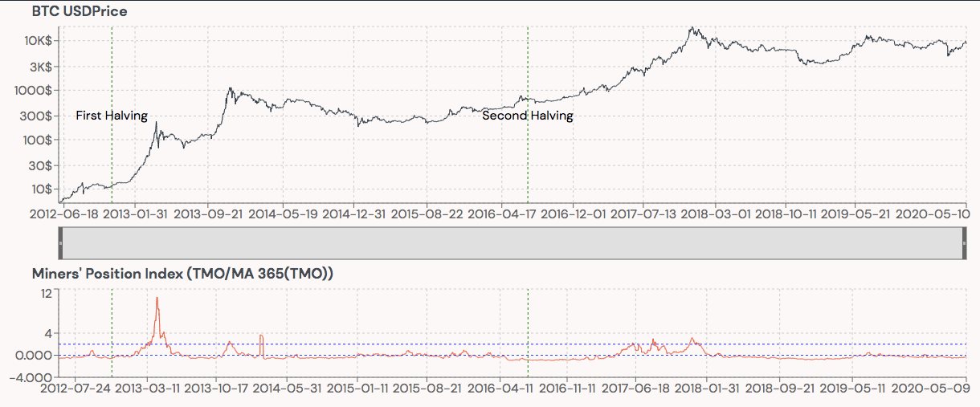
Task: Click the 2016-12-01 date label
Action: (x=572, y=214)
